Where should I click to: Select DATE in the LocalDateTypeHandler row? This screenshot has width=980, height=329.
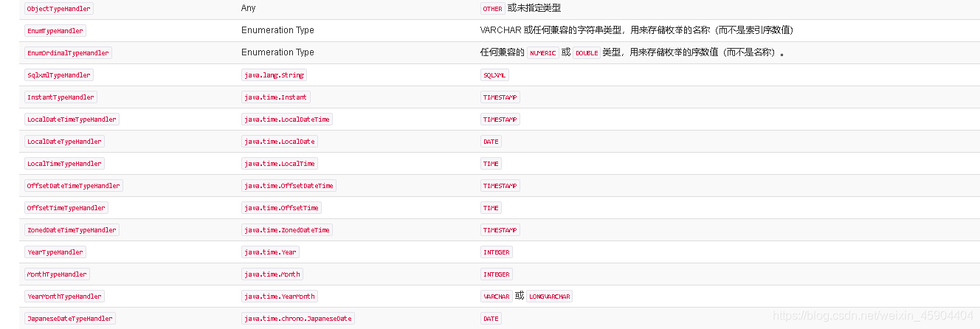click(x=491, y=142)
